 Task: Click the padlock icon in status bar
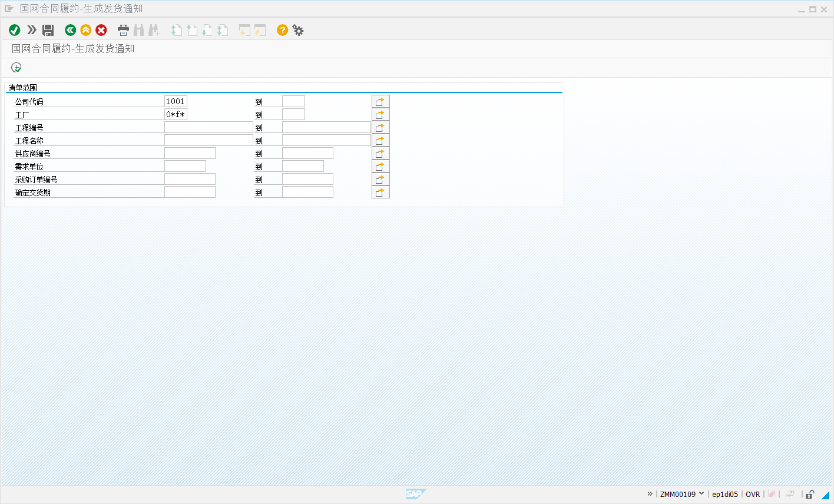point(810,495)
